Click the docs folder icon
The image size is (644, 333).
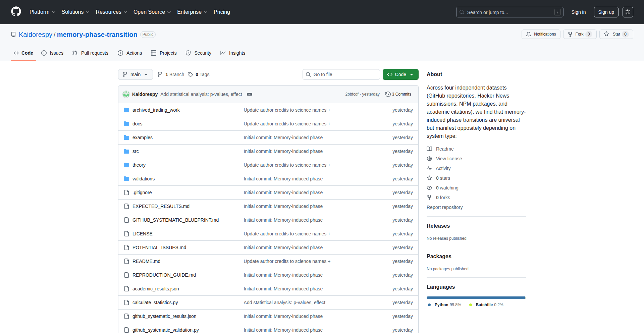pyautogui.click(x=126, y=124)
